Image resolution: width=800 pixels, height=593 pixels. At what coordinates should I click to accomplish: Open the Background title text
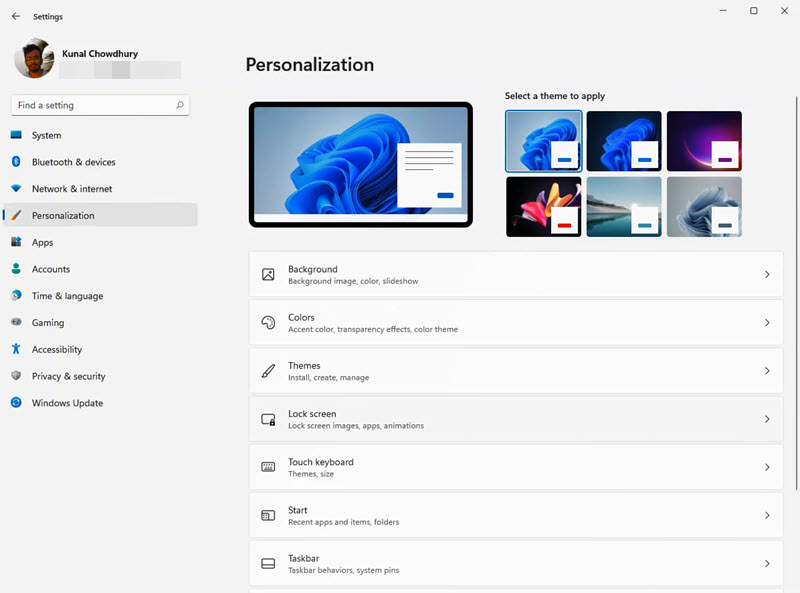pyautogui.click(x=313, y=269)
